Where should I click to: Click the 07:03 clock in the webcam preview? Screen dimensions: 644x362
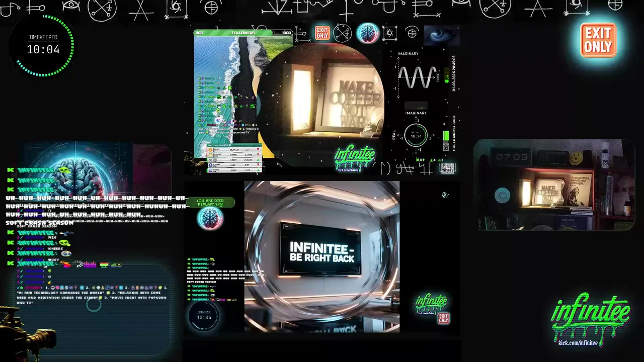tap(512, 157)
